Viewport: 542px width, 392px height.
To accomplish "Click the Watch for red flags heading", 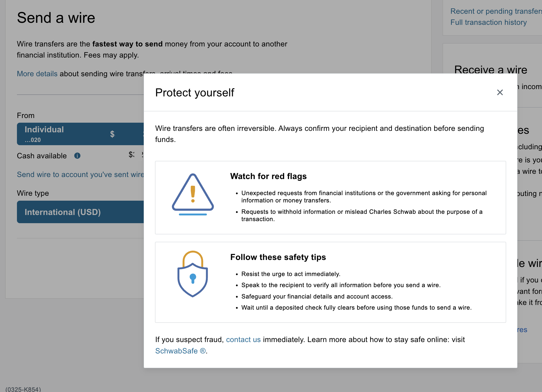I will 268,176.
